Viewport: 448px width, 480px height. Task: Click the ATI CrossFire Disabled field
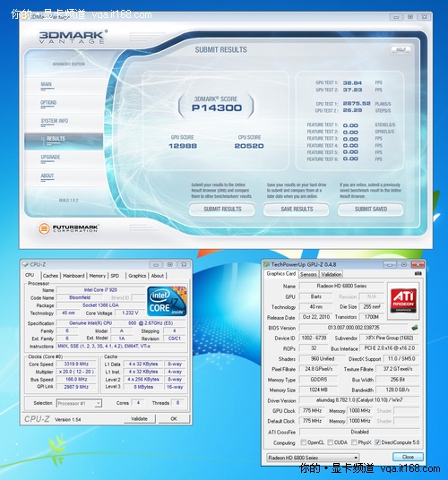click(x=359, y=432)
